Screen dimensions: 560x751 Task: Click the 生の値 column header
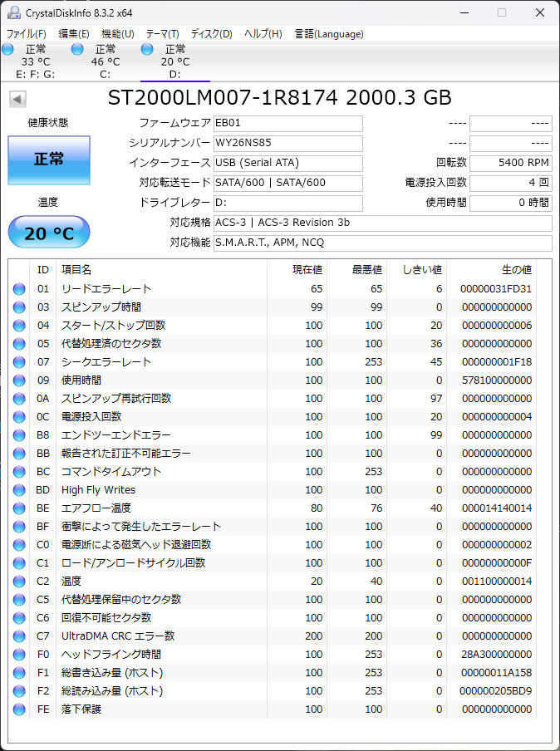click(515, 270)
